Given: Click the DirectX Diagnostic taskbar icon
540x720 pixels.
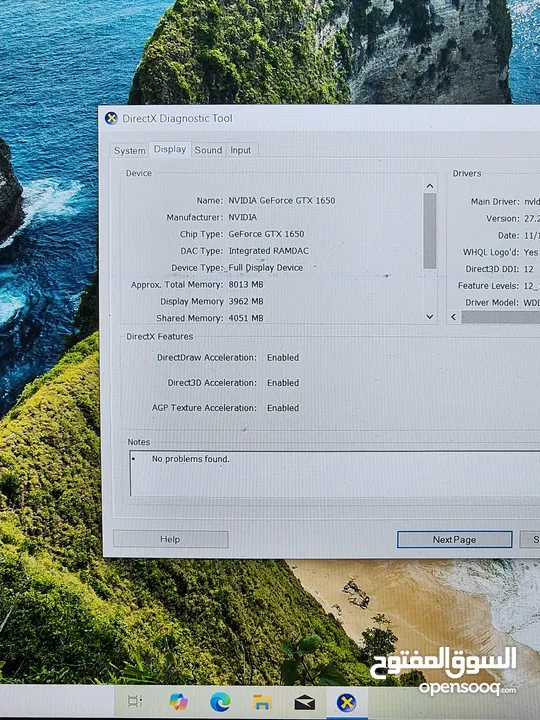Looking at the screenshot, I should pos(346,703).
